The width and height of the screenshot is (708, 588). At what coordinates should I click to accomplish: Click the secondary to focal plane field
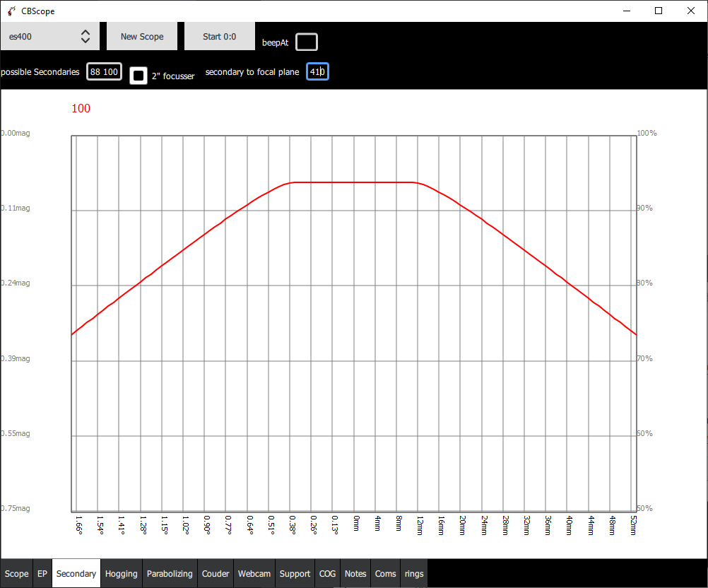point(317,71)
